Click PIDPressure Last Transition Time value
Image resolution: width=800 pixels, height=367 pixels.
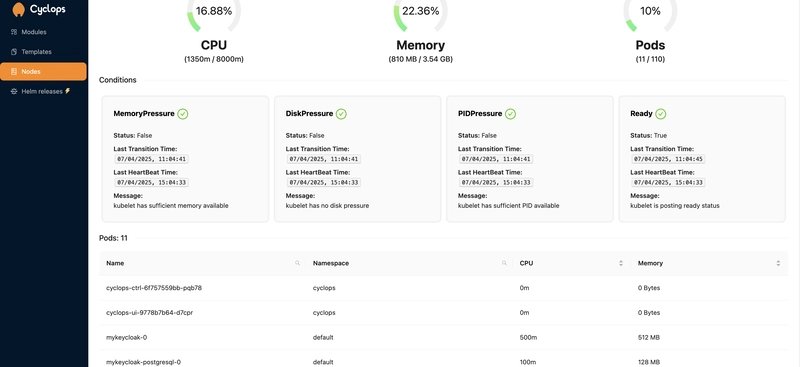click(496, 159)
